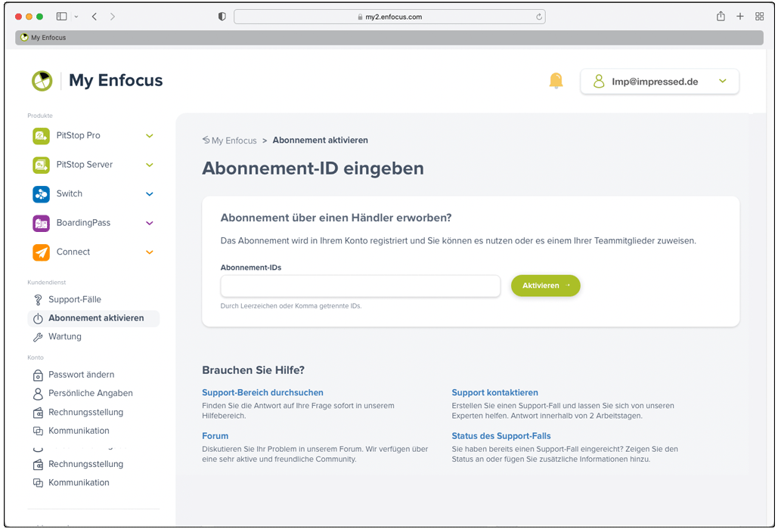Click the green Aktivieren button
781x532 pixels.
click(545, 286)
